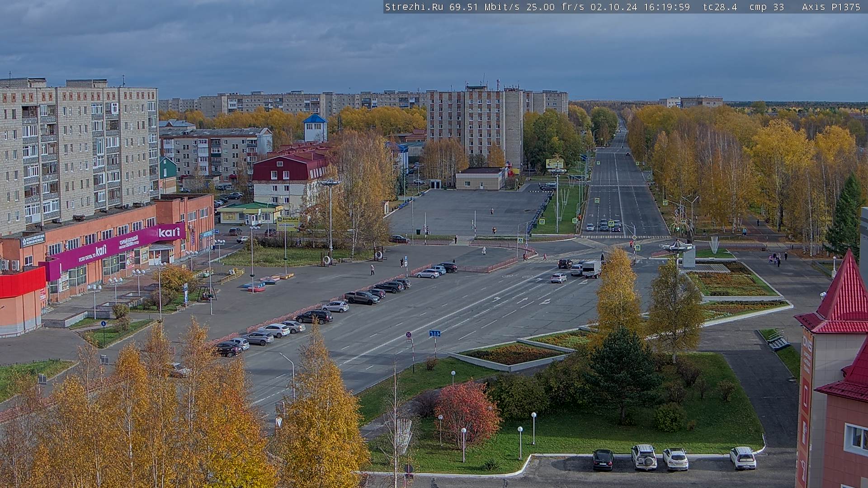The width and height of the screenshot is (868, 488).
Task: Click the white "kari" store sign
Action: pyautogui.click(x=169, y=232)
